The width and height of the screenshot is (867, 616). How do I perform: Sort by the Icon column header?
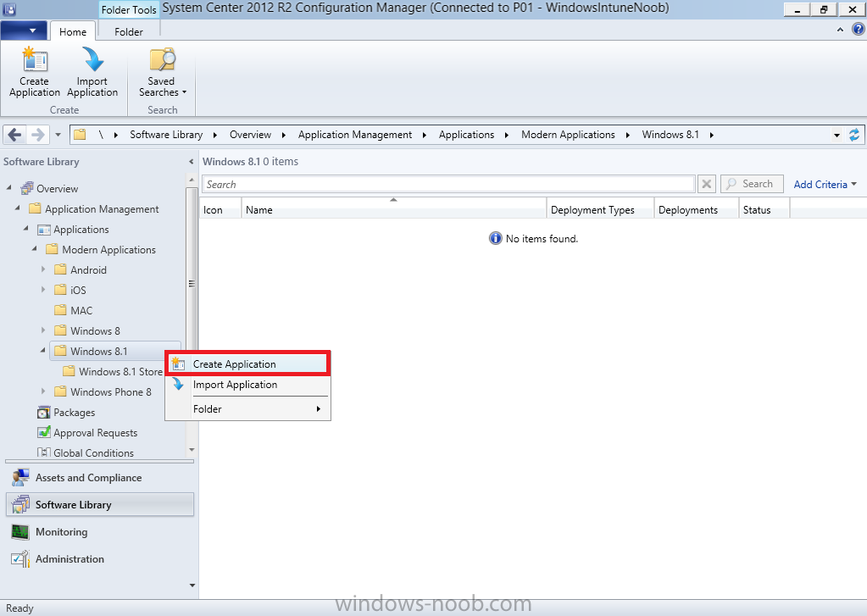point(220,209)
